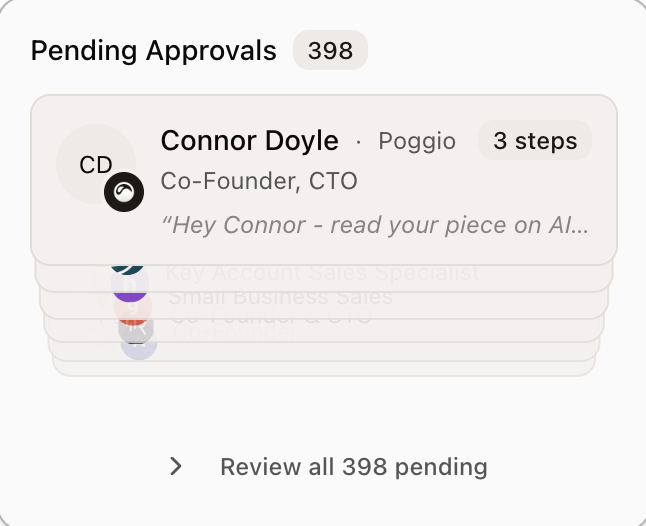Click the Poggio company label
The width and height of the screenshot is (646, 526).
[416, 142]
